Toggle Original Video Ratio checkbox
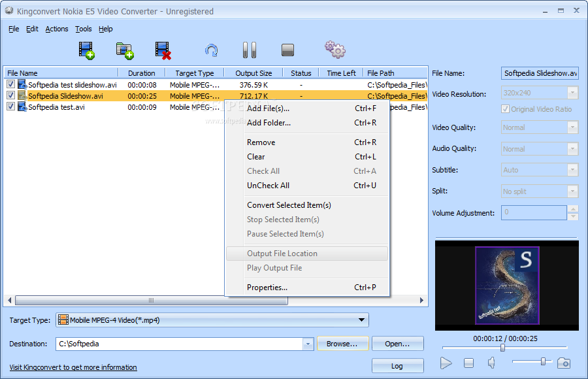This screenshot has width=588, height=379. point(505,109)
